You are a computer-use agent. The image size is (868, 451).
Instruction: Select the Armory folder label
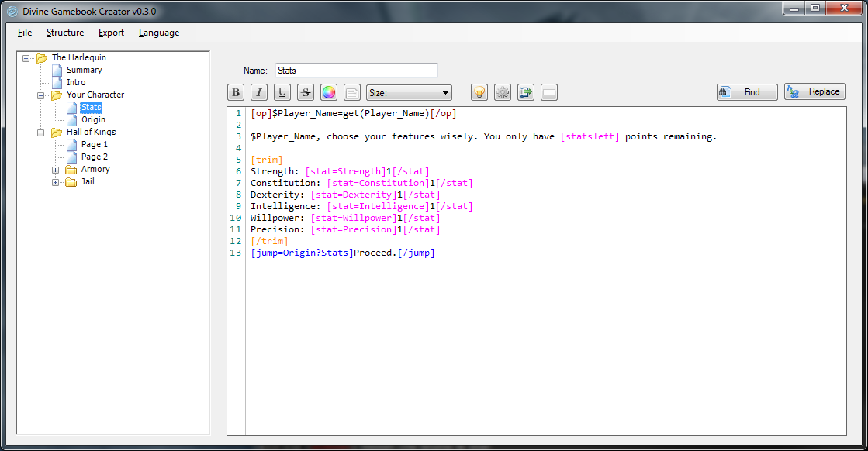coord(95,169)
